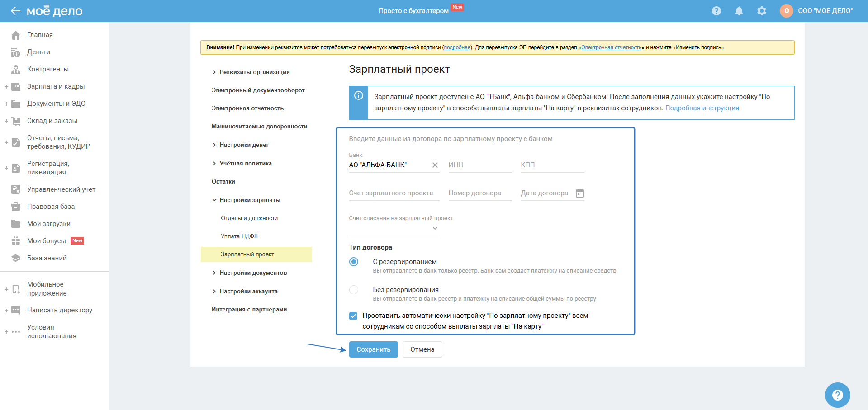Screen dimensions: 868x410
Task: Expand Документы и ЭДО plus sign
Action: click(6, 104)
